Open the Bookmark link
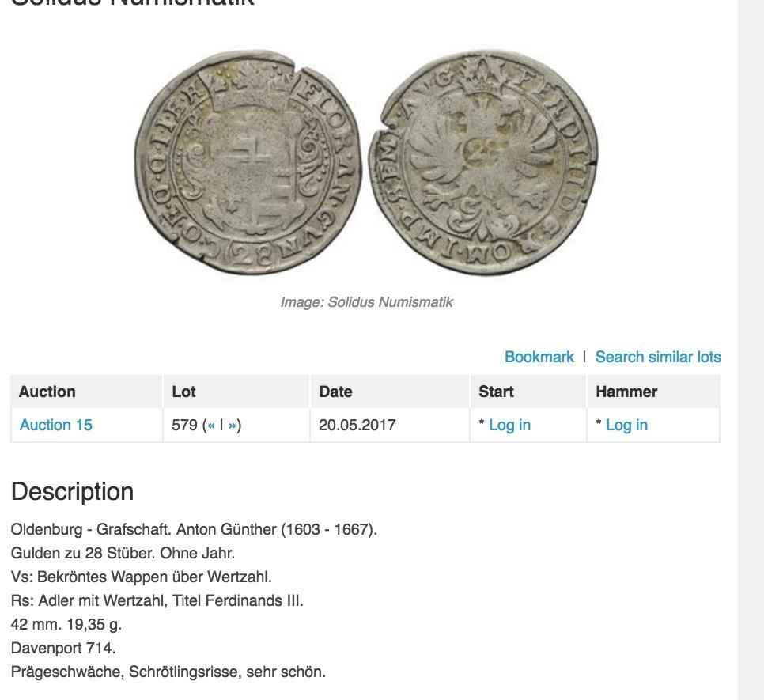The width and height of the screenshot is (764, 700). 539,357
